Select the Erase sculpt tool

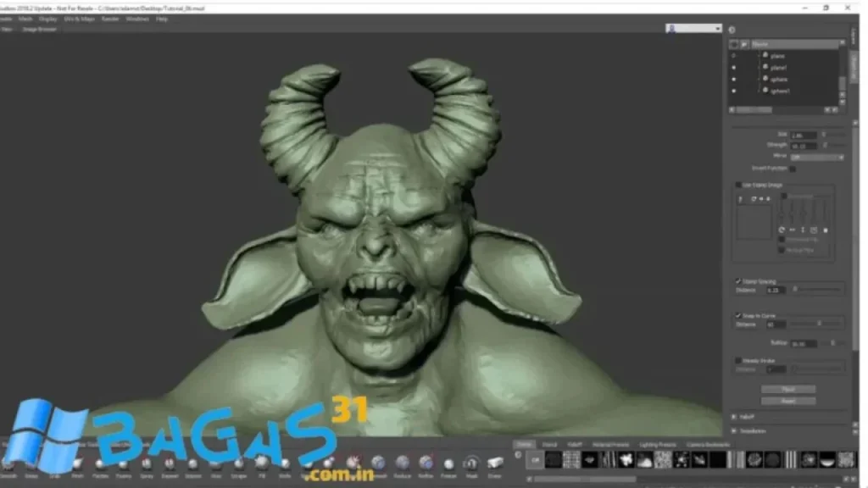point(495,465)
